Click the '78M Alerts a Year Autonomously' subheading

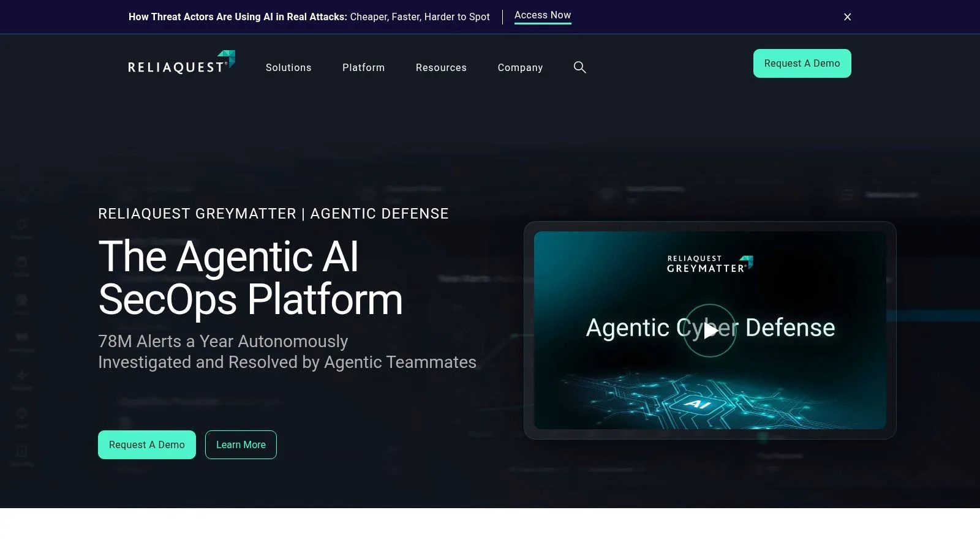coord(223,342)
